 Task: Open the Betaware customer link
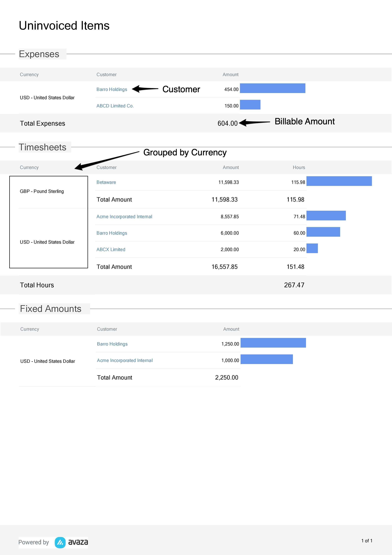pos(106,182)
